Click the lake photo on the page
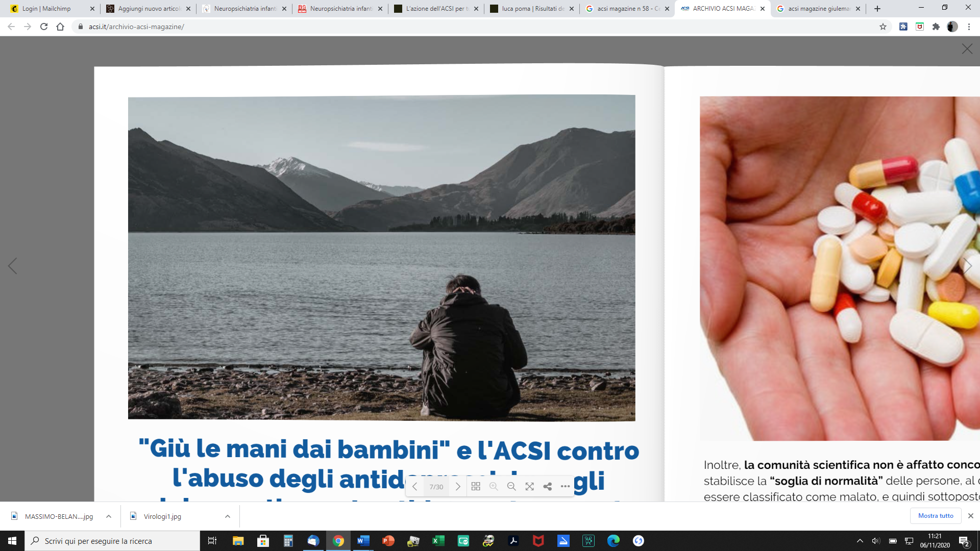The image size is (980, 551). coord(381,258)
